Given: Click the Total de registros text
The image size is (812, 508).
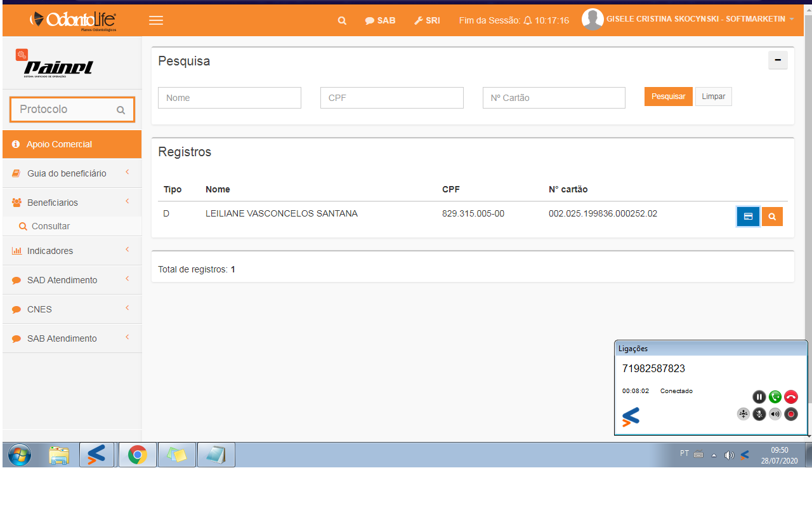Looking at the screenshot, I should (x=197, y=269).
